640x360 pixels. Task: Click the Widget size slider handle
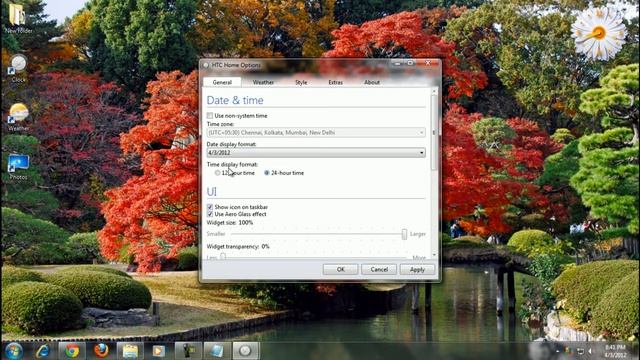[404, 234]
